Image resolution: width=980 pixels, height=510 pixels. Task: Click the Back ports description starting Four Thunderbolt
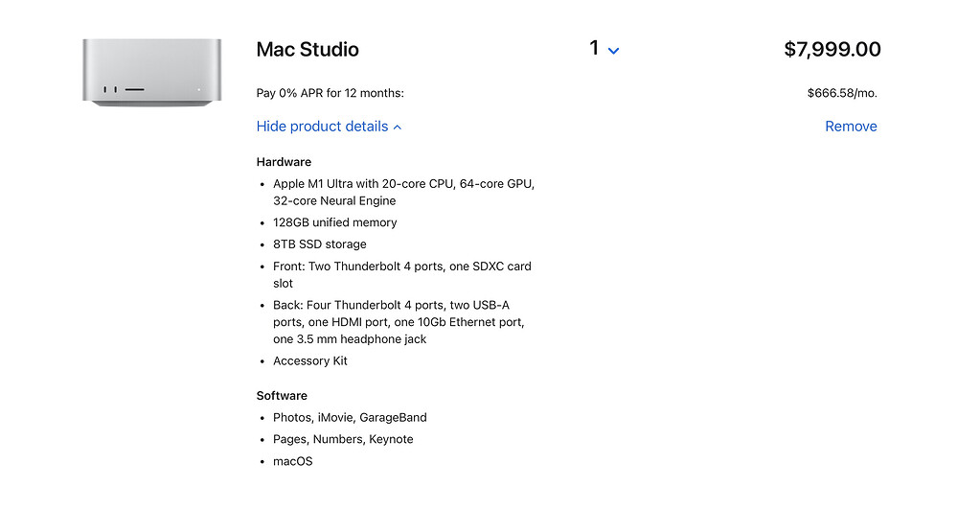pos(400,322)
